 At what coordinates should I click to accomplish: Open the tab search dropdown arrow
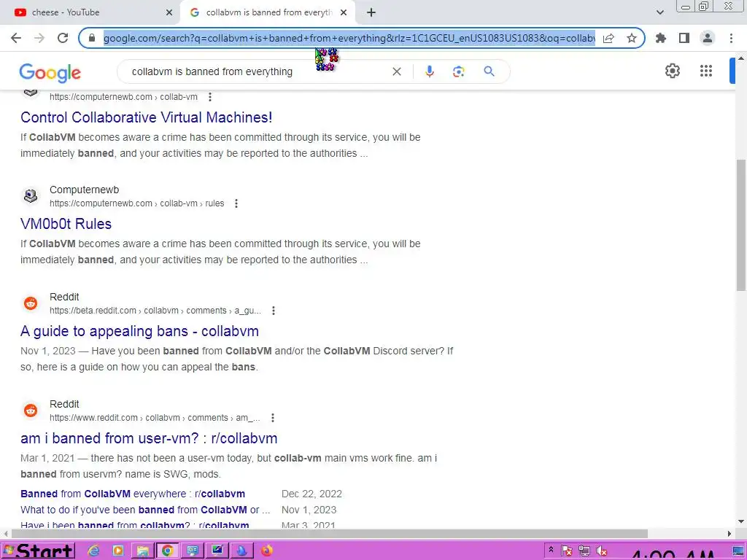pyautogui.click(x=659, y=12)
